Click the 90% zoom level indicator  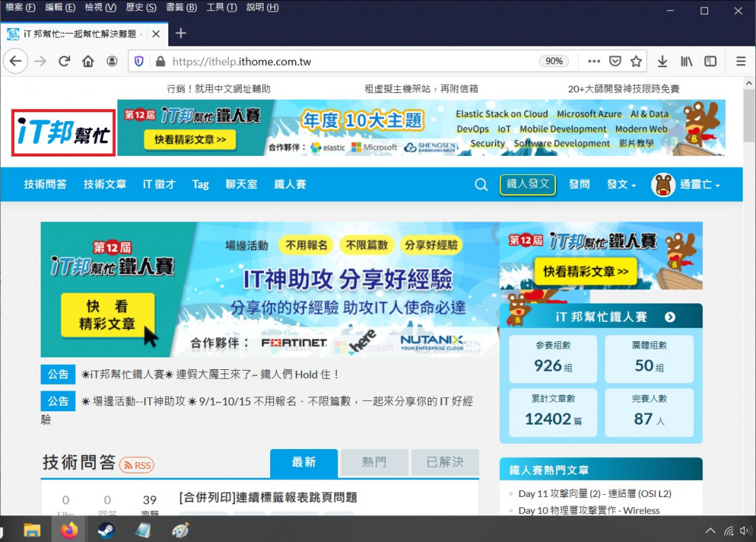[554, 61]
